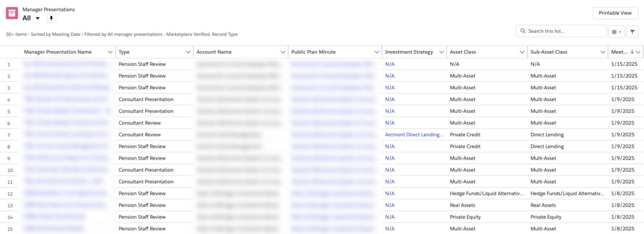Open the Public Plan Minute column menu
This screenshot has width=644, height=234.
pyautogui.click(x=377, y=52)
